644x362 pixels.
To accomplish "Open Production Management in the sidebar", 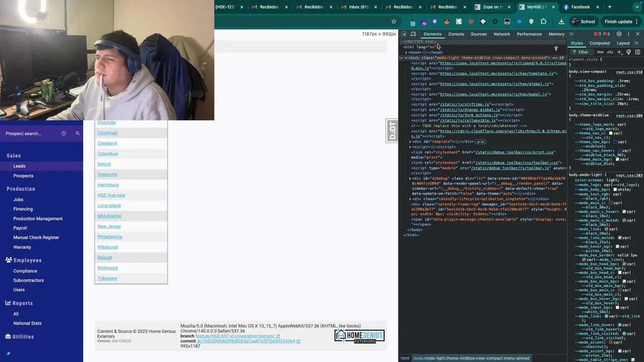I will pyautogui.click(x=38, y=219).
